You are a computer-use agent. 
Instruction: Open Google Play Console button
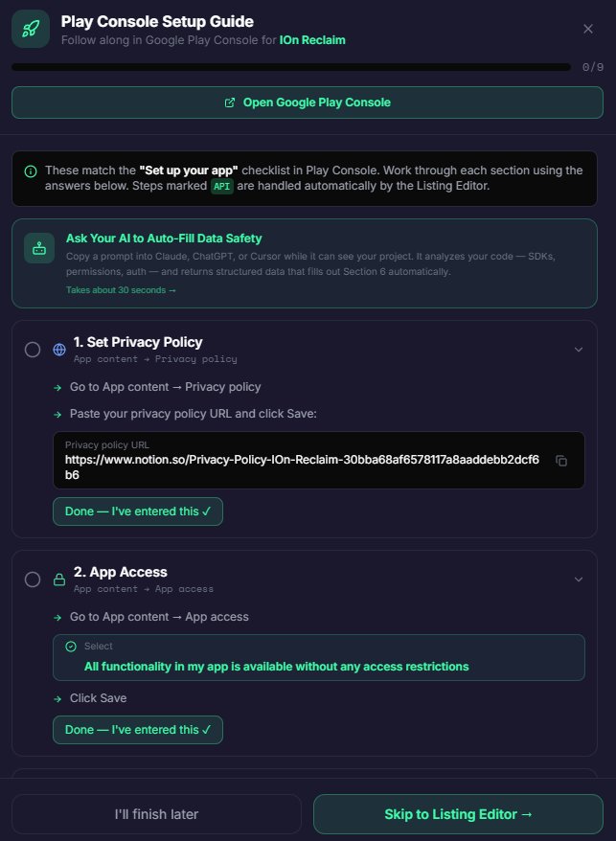[308, 102]
